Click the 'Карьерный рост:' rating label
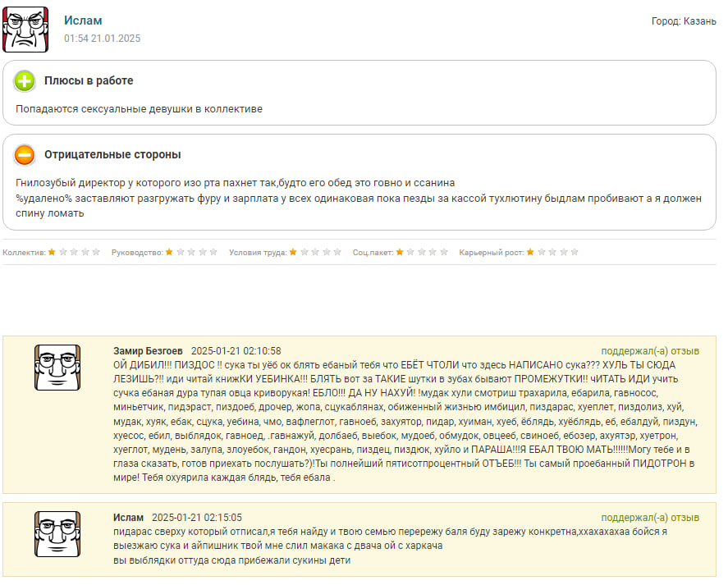728x585 pixels. [x=492, y=253]
